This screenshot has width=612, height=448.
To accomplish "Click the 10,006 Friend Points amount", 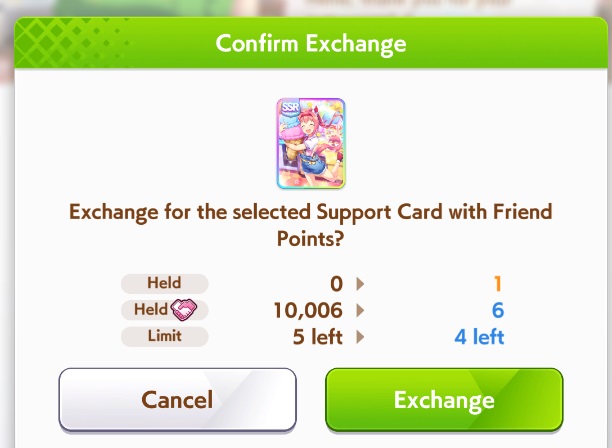I will click(x=308, y=311).
